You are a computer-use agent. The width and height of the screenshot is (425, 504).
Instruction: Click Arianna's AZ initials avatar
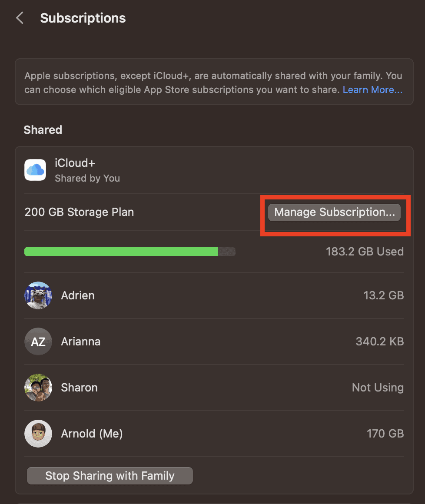[x=38, y=342]
